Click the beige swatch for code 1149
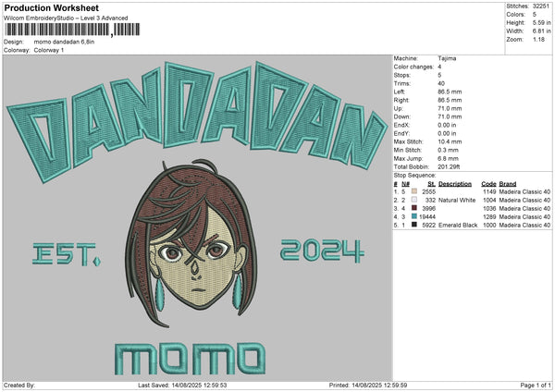 pos(414,191)
